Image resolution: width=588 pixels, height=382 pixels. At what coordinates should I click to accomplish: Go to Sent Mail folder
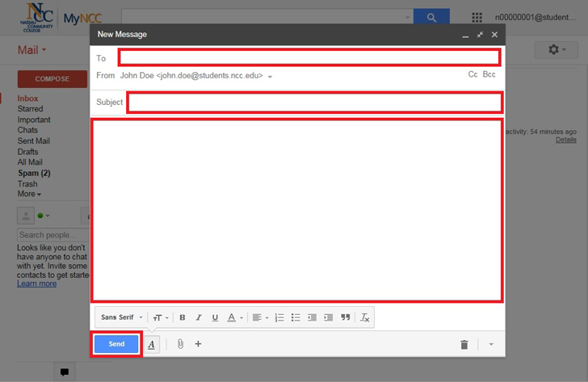pyautogui.click(x=34, y=141)
